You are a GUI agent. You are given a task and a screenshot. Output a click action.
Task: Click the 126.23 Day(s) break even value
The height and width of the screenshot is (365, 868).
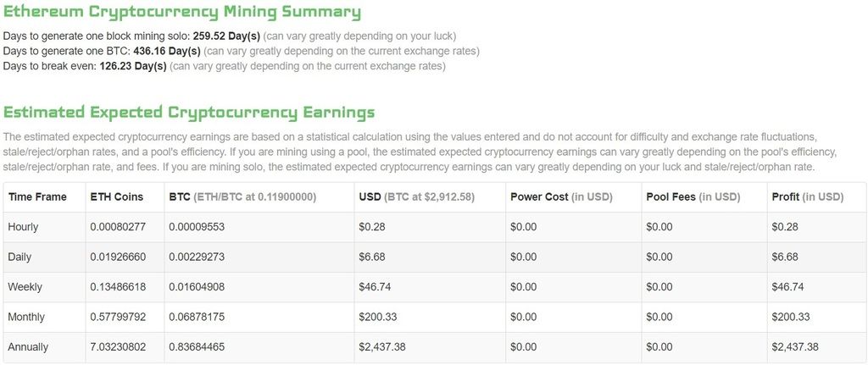pos(133,66)
